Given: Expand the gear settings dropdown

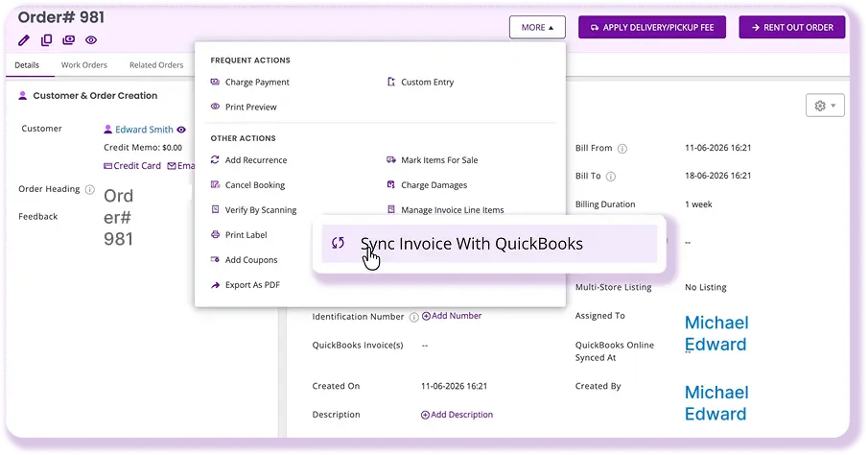Looking at the screenshot, I should pos(825,106).
